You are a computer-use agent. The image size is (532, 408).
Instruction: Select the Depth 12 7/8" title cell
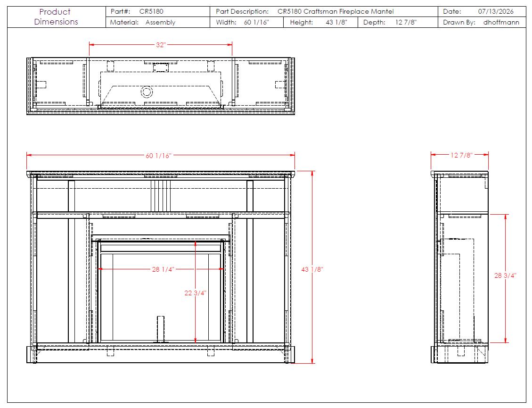[398, 23]
